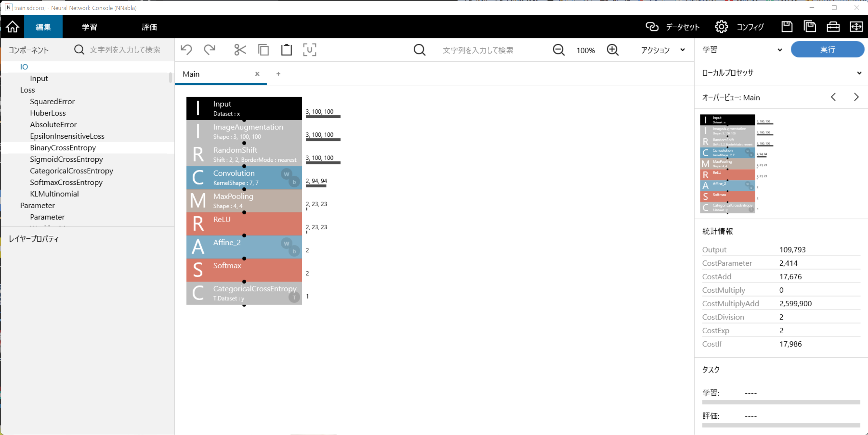Open the アクション dropdown menu
This screenshot has width=868, height=435.
click(662, 50)
